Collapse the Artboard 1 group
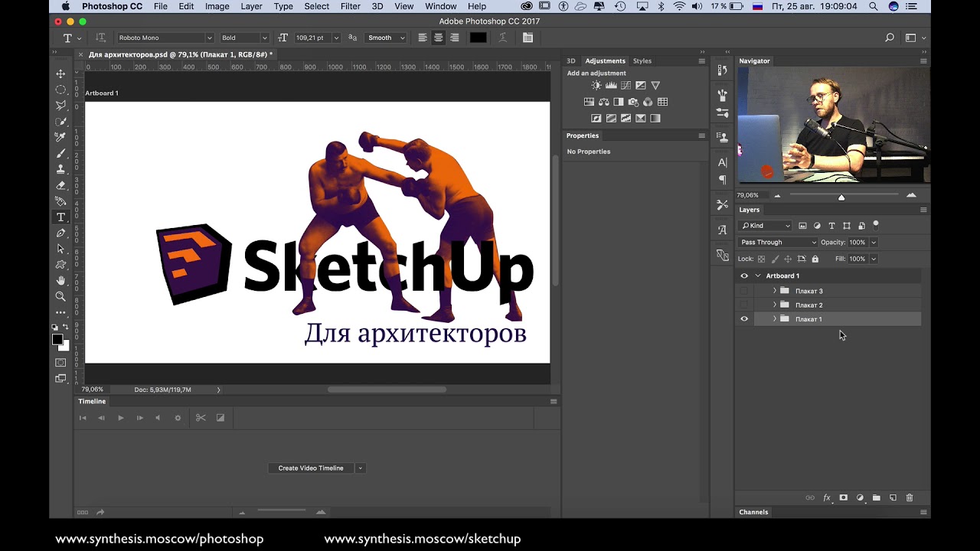 pos(758,275)
